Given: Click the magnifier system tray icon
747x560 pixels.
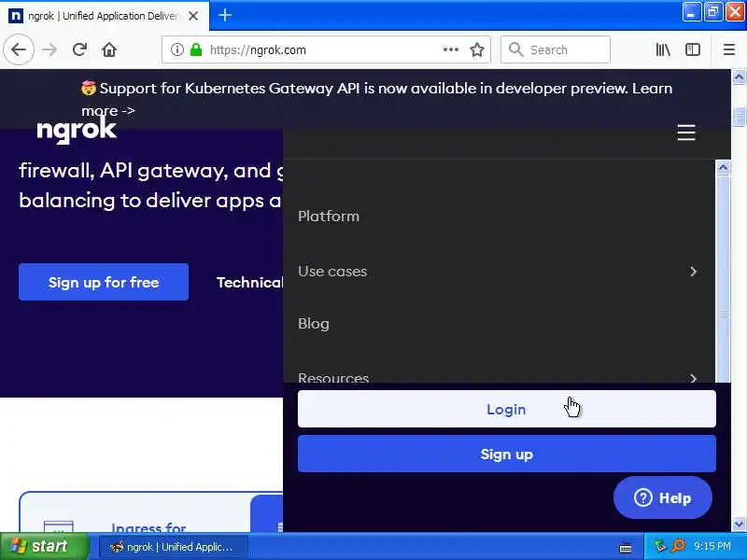Looking at the screenshot, I should [678, 546].
